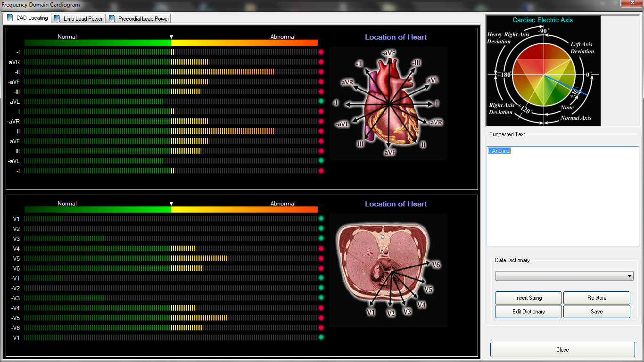Click inside the Suggested Text box
This screenshot has height=362, width=644.
562,198
